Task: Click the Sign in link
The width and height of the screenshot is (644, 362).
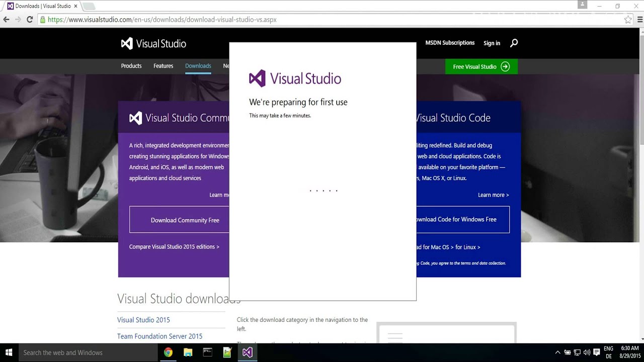Action: pyautogui.click(x=492, y=43)
